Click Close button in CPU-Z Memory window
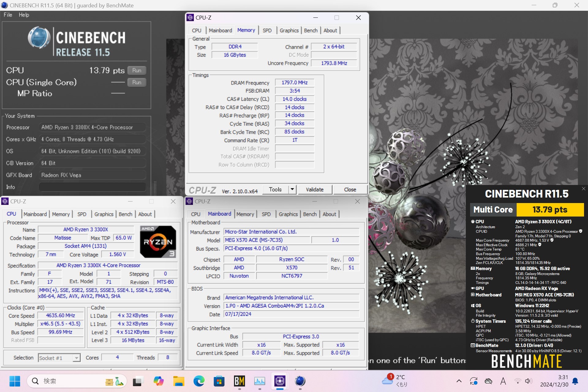 click(350, 190)
